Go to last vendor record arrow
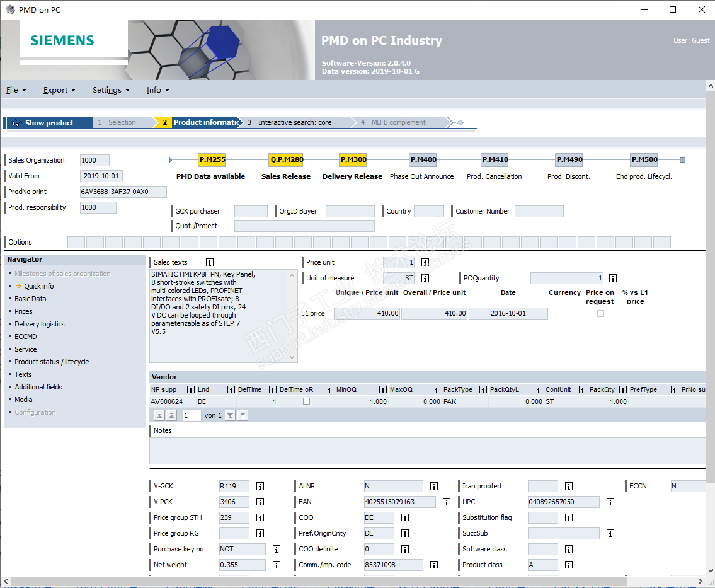 [x=243, y=415]
